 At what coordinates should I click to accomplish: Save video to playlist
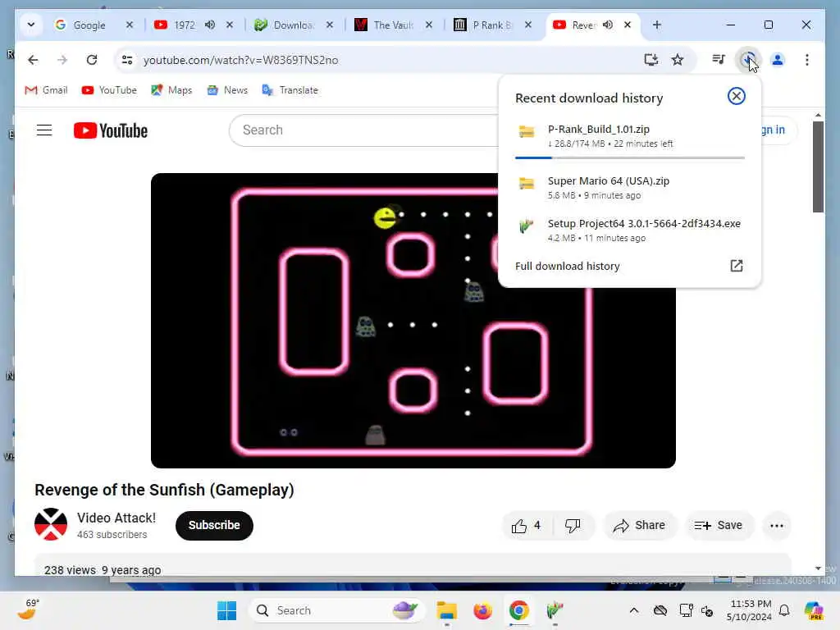click(x=719, y=526)
